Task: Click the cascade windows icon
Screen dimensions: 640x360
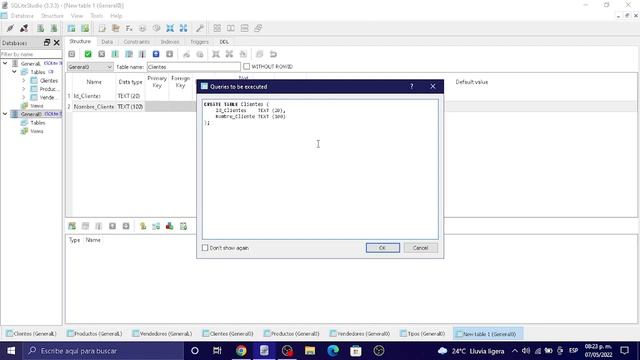Action: pyautogui.click(x=258, y=28)
